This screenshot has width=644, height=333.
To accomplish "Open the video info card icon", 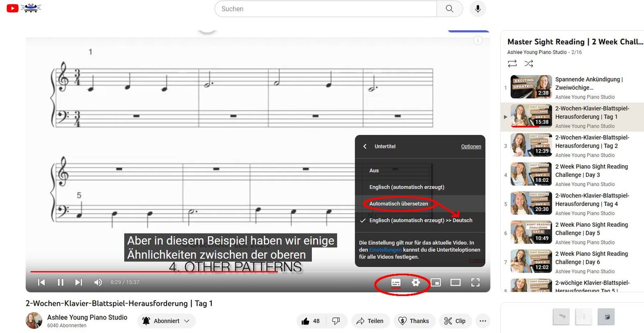I will [x=478, y=40].
